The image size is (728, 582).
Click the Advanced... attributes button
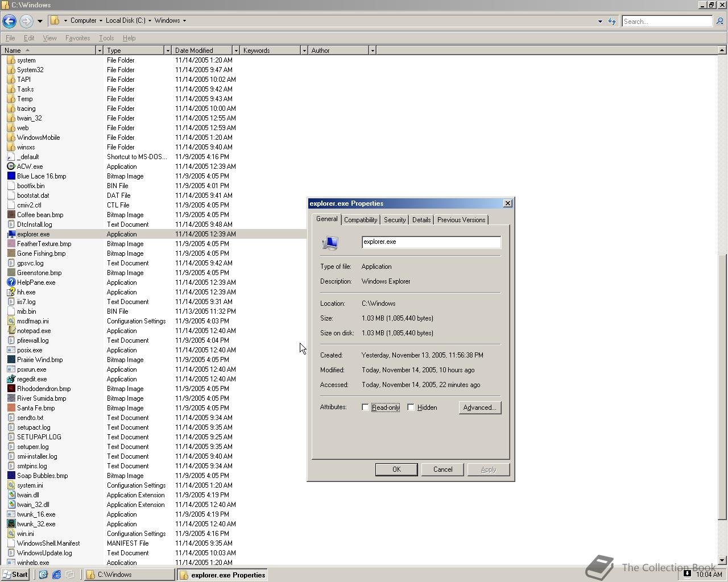(x=480, y=408)
